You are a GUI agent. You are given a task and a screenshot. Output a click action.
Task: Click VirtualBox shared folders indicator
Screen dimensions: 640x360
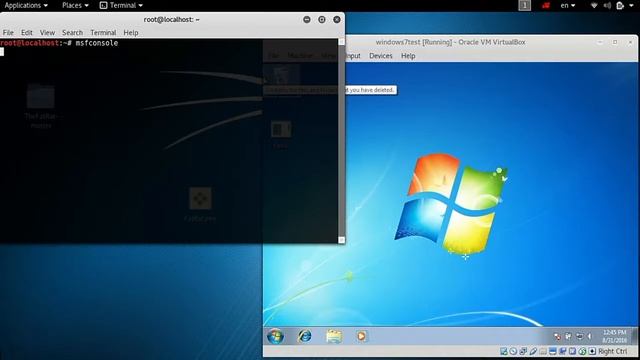(x=543, y=351)
